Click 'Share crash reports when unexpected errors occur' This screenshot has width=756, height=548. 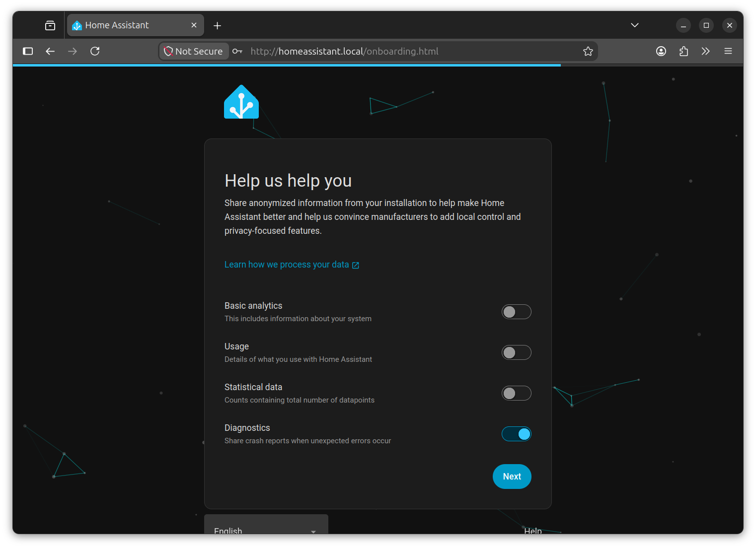307,441
